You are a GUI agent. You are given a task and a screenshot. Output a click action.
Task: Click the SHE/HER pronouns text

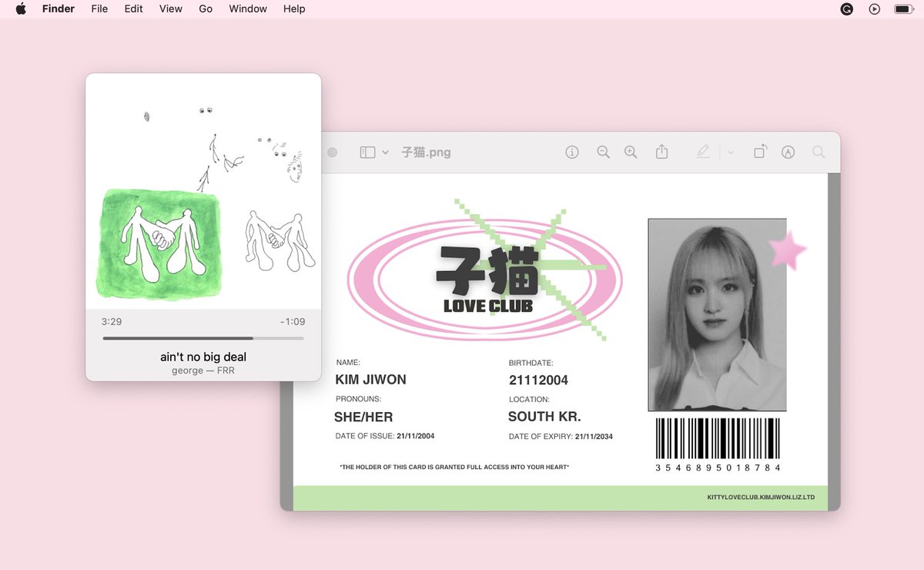(x=363, y=417)
